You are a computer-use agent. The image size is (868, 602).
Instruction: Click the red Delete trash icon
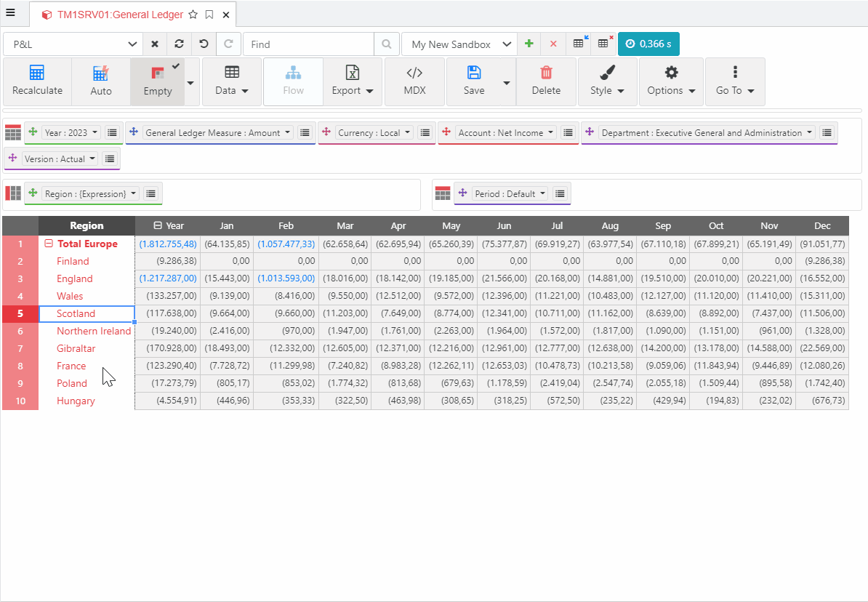[546, 73]
